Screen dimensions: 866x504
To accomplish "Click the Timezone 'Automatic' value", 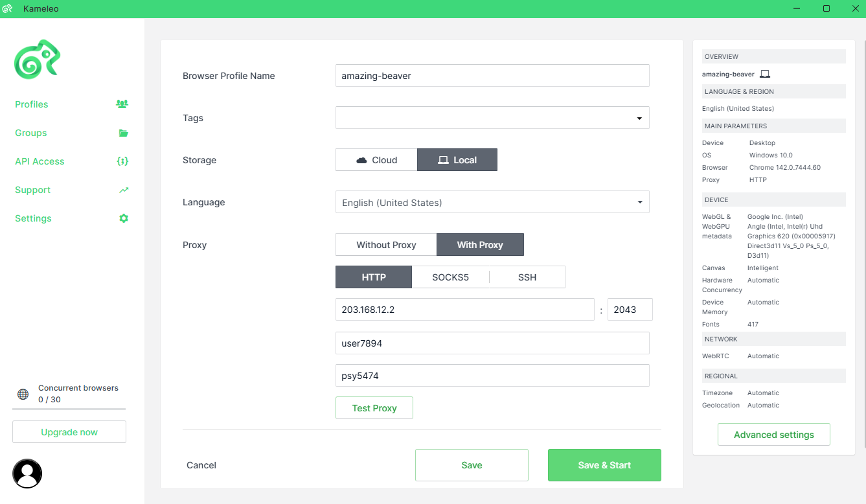I will [763, 393].
